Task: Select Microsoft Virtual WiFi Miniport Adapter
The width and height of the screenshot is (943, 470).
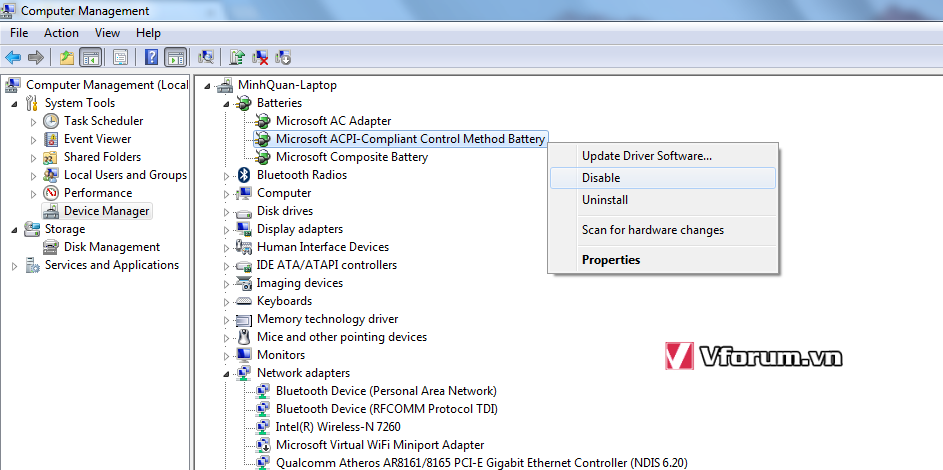Action: (x=379, y=445)
